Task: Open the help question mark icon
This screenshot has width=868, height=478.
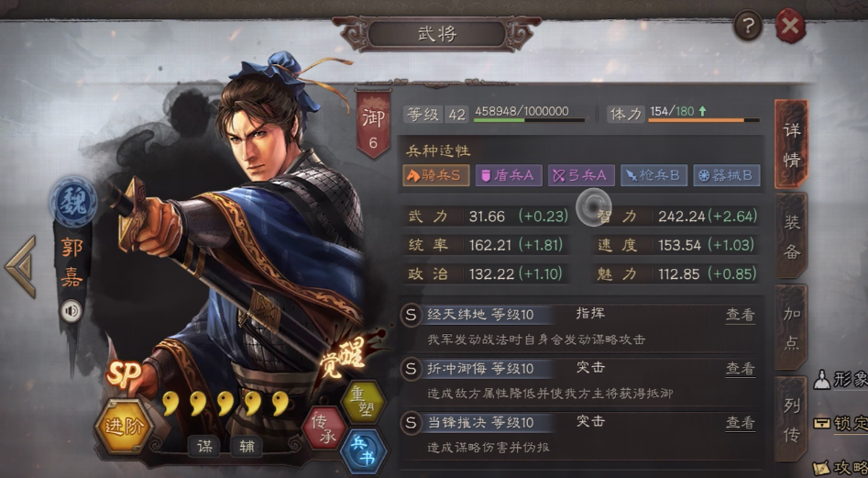Action: pyautogui.click(x=748, y=26)
